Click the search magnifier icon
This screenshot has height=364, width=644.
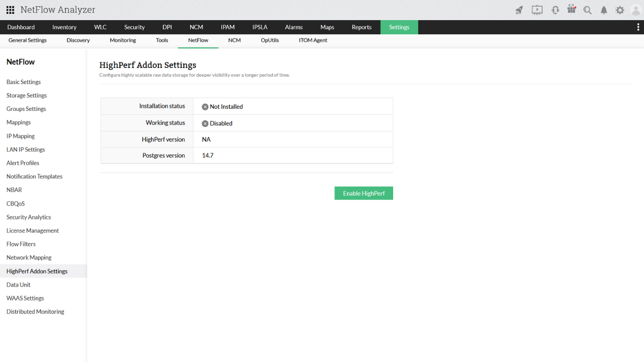(588, 10)
